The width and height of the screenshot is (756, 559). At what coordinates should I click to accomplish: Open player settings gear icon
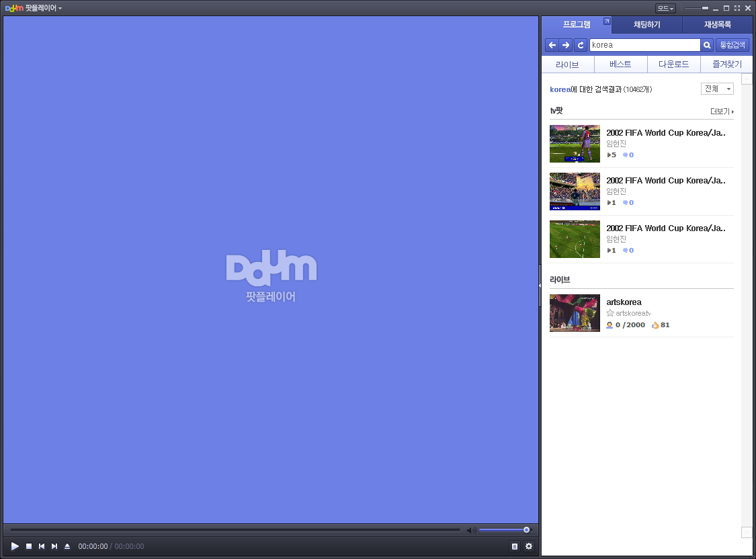(529, 546)
